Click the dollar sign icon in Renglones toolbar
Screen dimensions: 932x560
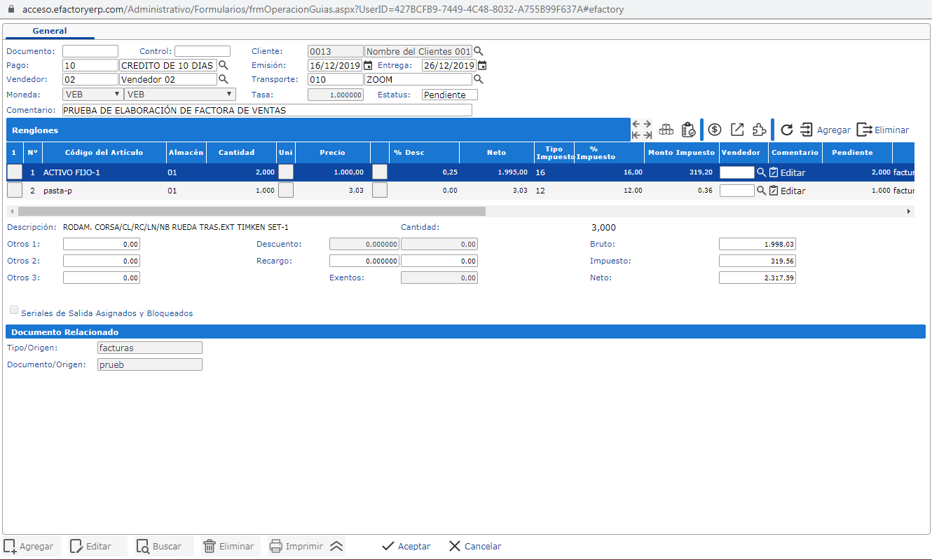tap(715, 130)
